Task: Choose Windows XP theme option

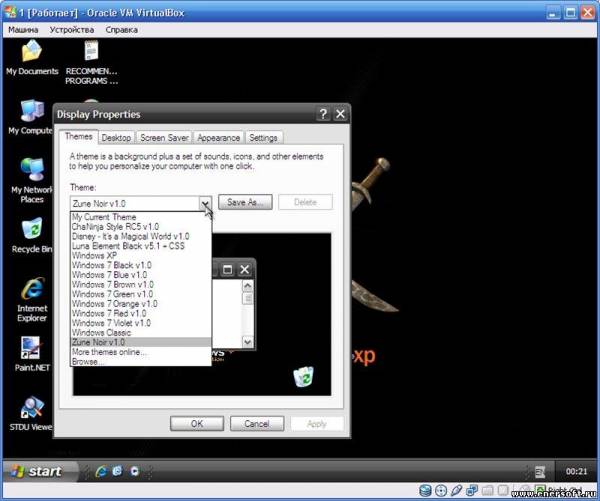Action: pyautogui.click(x=141, y=255)
